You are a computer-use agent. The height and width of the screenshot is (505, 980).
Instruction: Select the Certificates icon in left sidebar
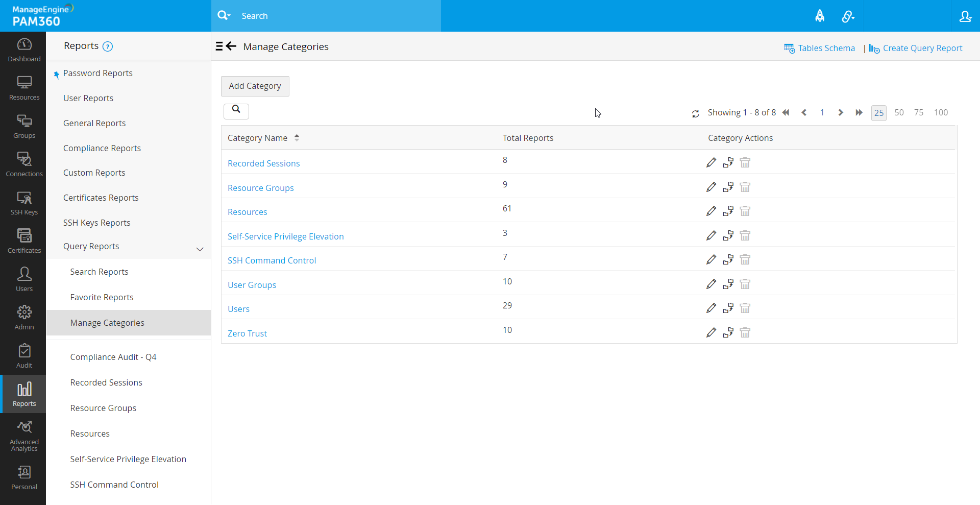tap(24, 240)
